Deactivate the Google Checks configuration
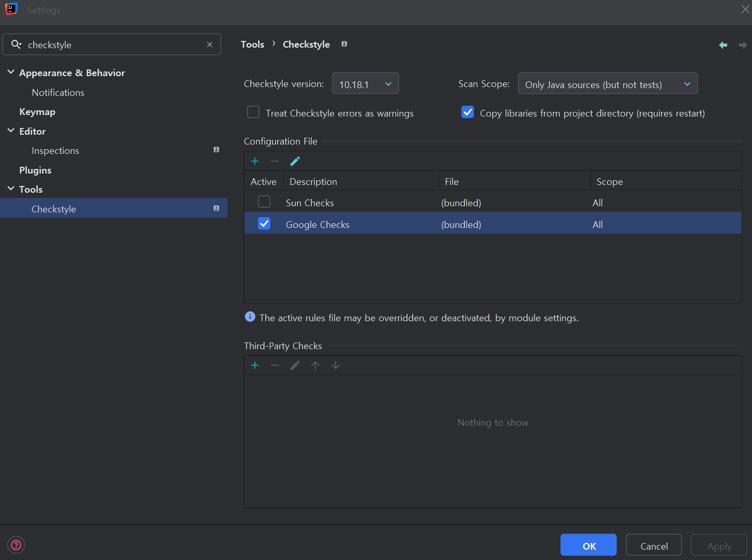 (x=264, y=223)
